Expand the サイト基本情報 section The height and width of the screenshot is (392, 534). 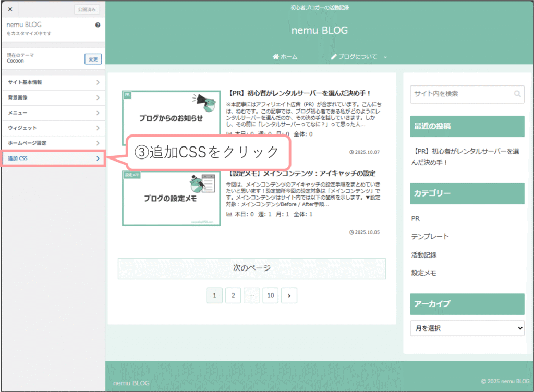tap(52, 82)
